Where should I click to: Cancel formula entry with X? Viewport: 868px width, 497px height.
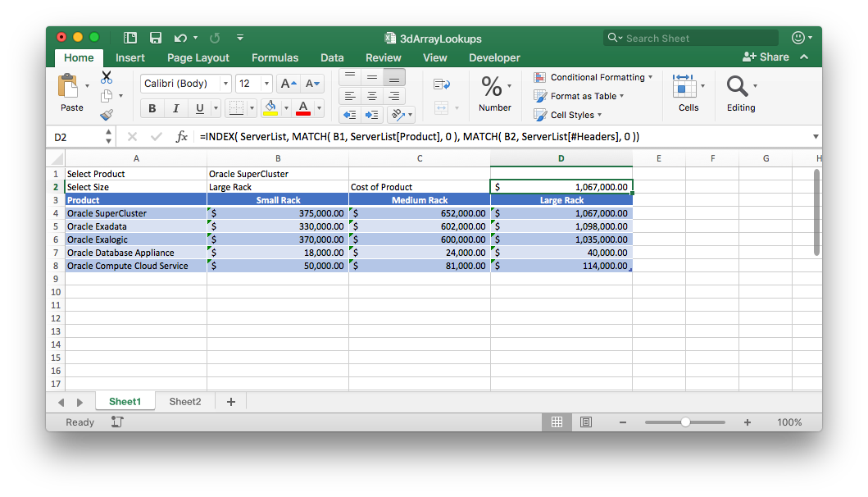click(x=132, y=136)
